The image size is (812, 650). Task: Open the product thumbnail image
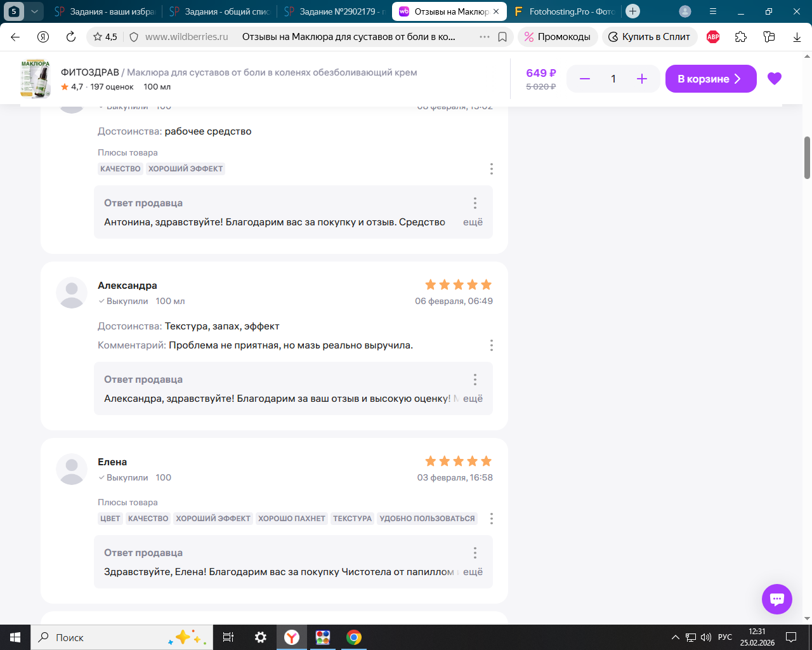click(x=36, y=79)
